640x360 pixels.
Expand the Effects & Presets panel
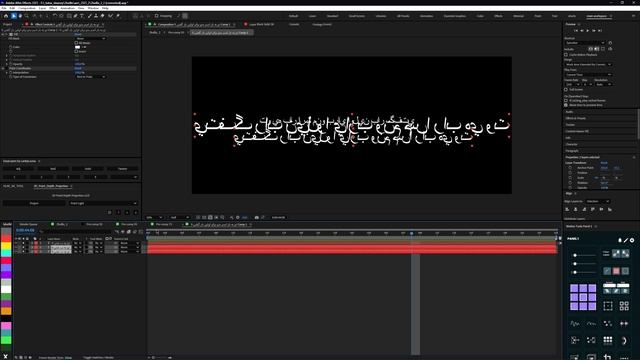[x=575, y=118]
